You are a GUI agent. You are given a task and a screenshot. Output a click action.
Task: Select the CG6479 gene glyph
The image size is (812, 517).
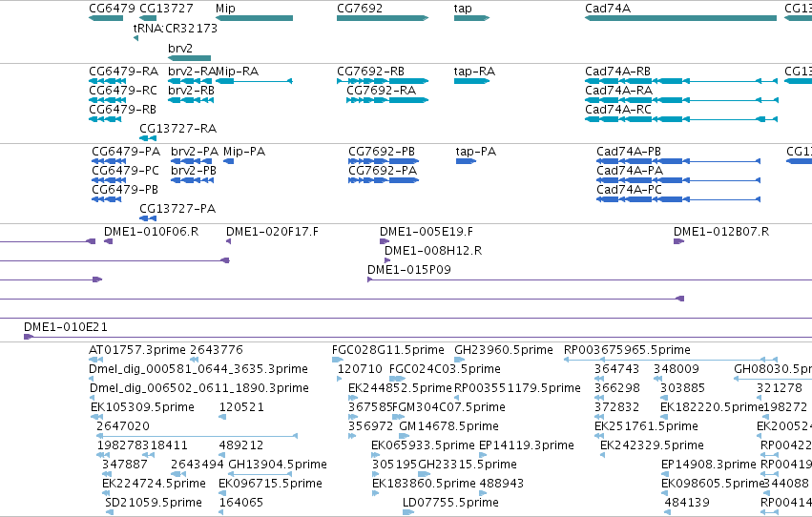pos(106,18)
